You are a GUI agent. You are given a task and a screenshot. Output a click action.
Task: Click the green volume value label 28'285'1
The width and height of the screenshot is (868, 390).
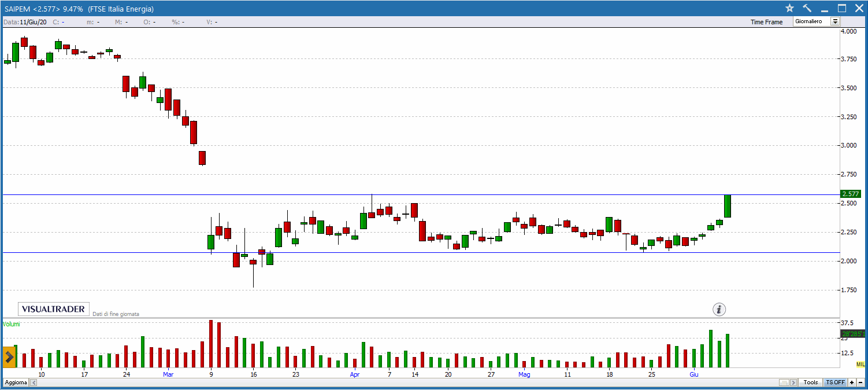(852, 334)
